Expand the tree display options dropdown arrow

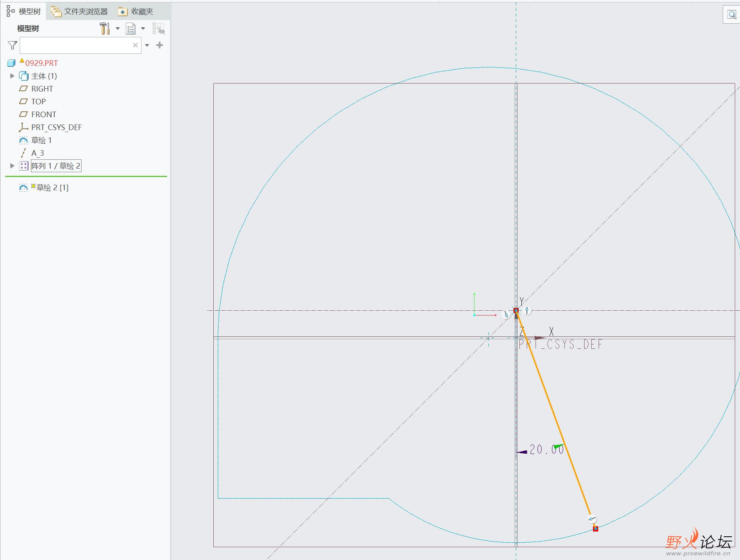pyautogui.click(x=143, y=29)
